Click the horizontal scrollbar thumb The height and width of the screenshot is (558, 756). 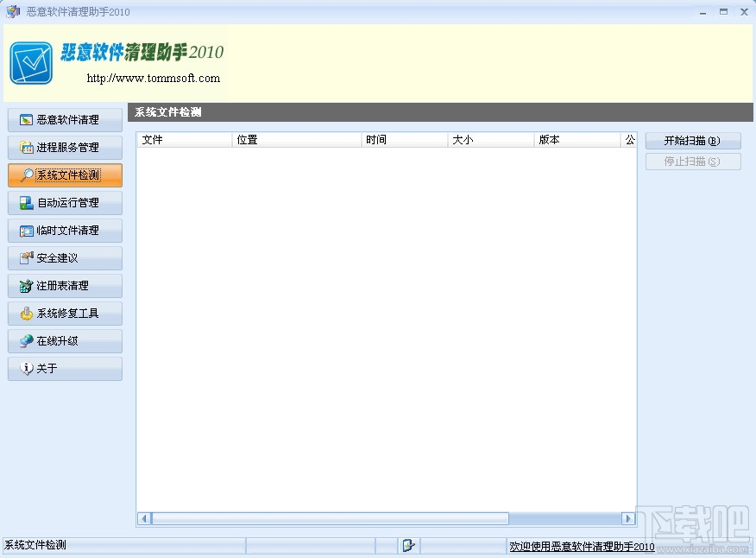(x=330, y=519)
